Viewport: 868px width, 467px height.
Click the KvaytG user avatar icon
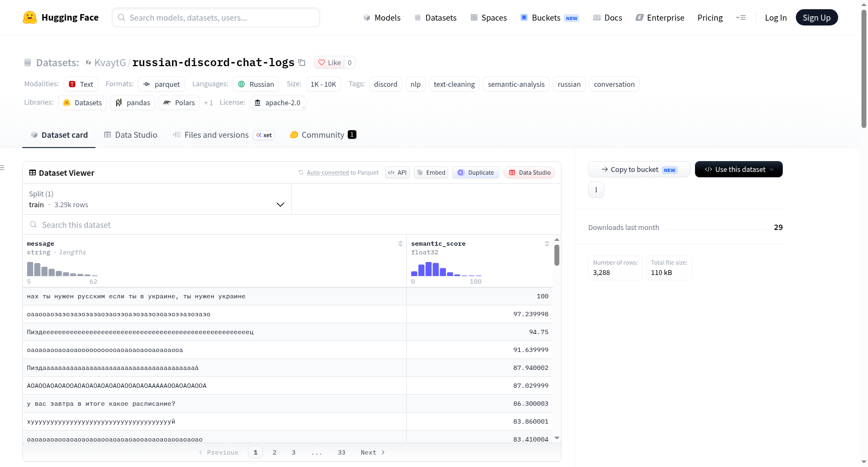click(x=88, y=62)
